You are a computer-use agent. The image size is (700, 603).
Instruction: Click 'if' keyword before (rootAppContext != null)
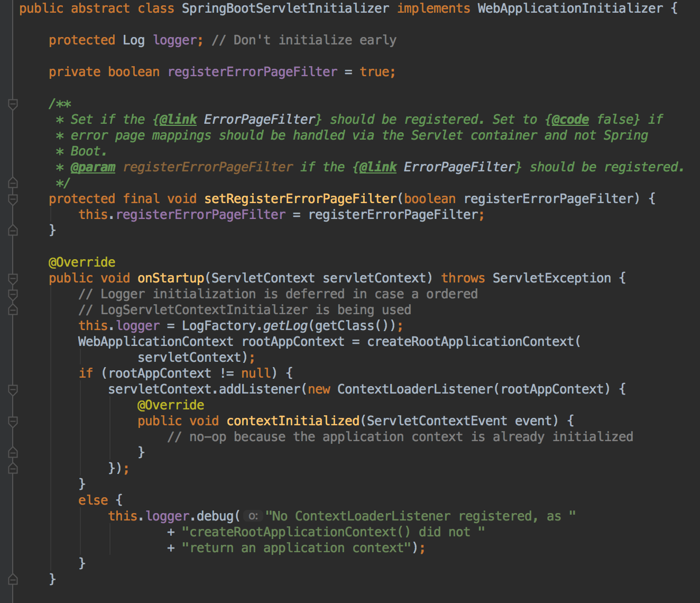coord(86,373)
